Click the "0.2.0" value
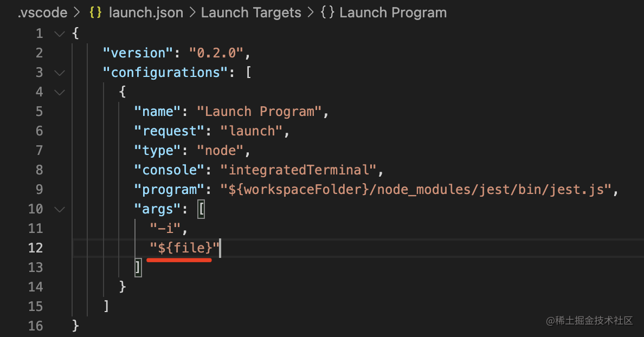This screenshot has height=337, width=644. point(216,53)
